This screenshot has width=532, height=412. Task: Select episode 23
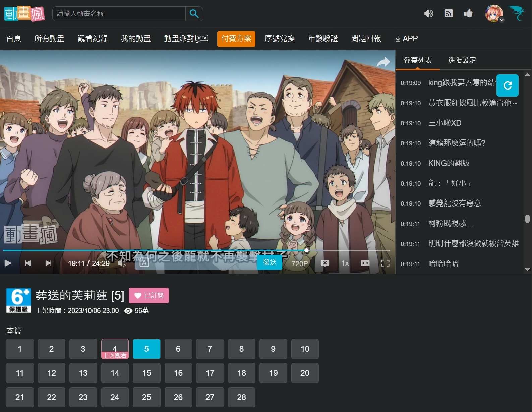(x=83, y=397)
